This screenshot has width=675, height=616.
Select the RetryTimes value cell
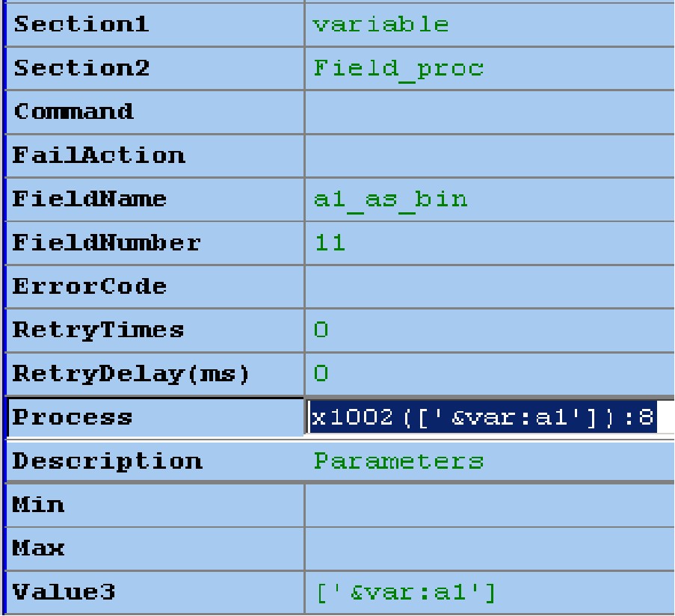pyautogui.click(x=489, y=330)
